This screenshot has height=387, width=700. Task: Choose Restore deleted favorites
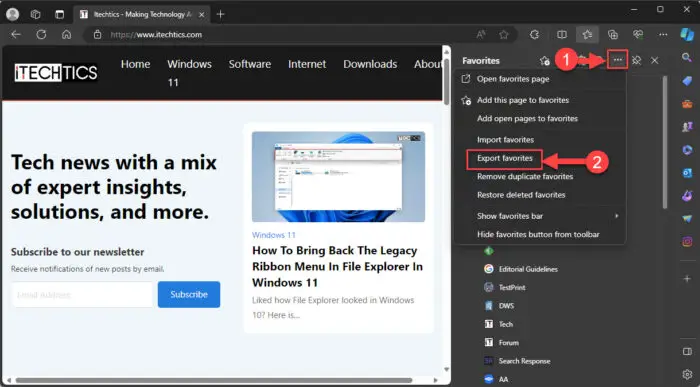tap(540, 195)
